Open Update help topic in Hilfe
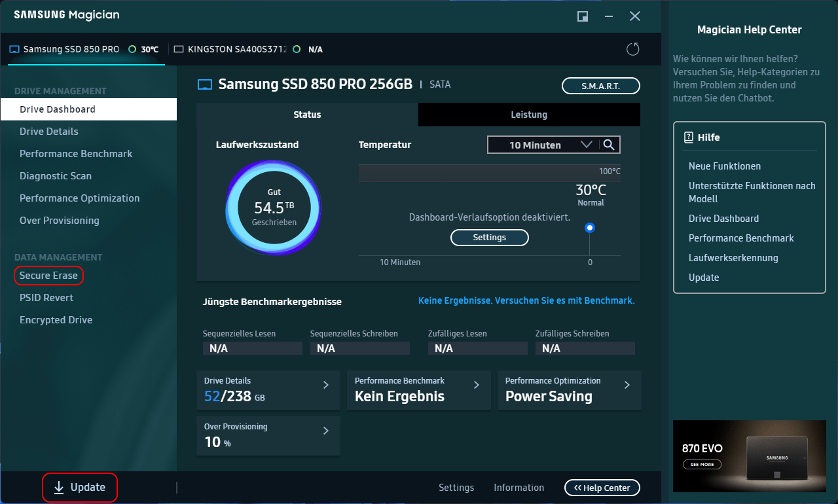The width and height of the screenshot is (838, 504). click(x=704, y=278)
